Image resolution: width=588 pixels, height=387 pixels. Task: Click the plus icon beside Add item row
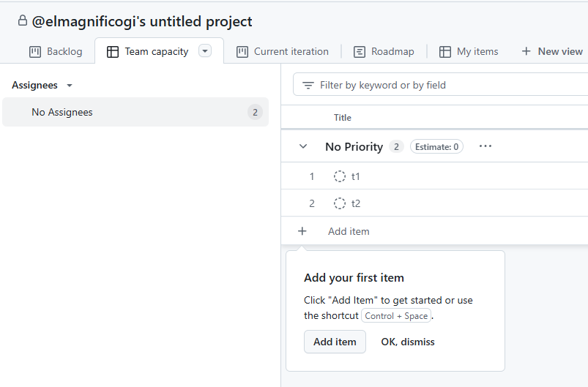tap(302, 231)
